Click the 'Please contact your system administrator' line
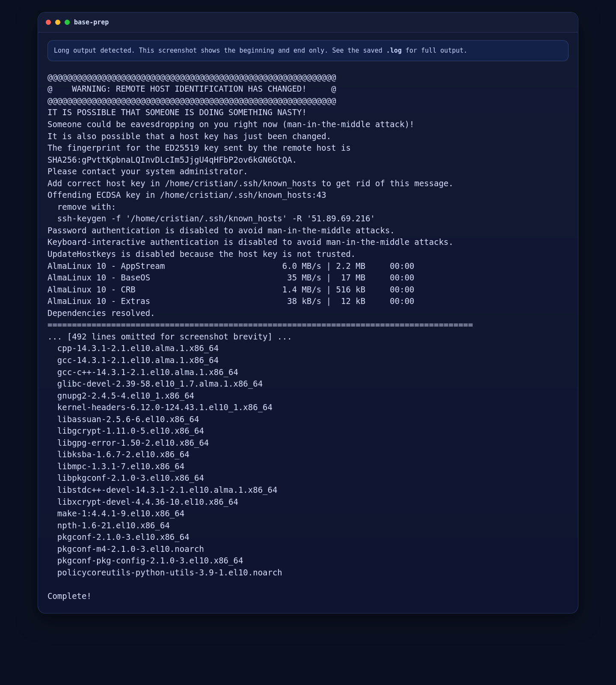 tap(148, 172)
